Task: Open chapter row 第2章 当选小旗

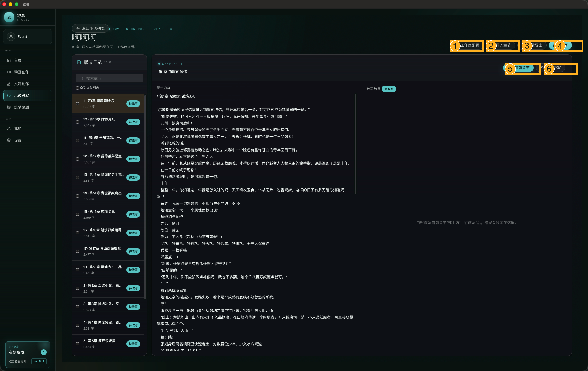Action: (108, 288)
